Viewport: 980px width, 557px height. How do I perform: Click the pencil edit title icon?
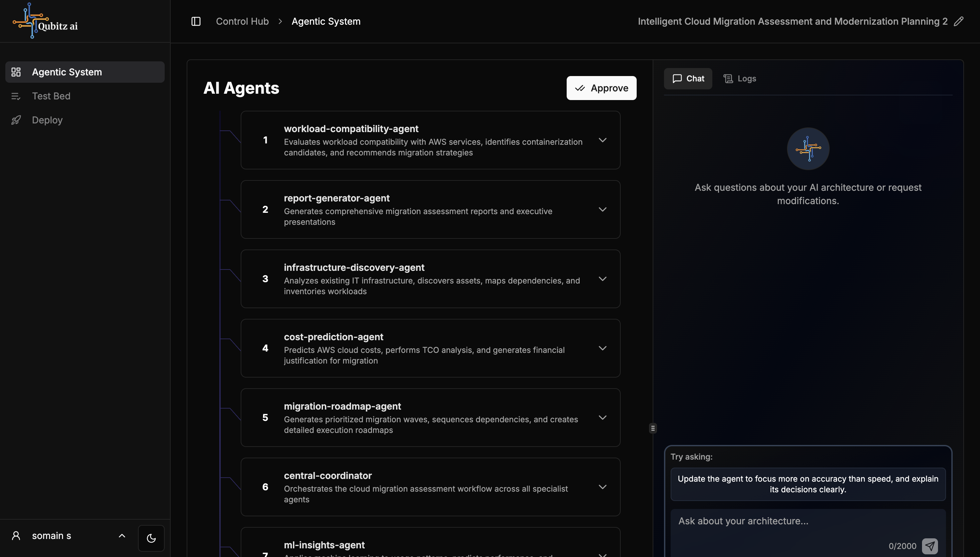[958, 21]
